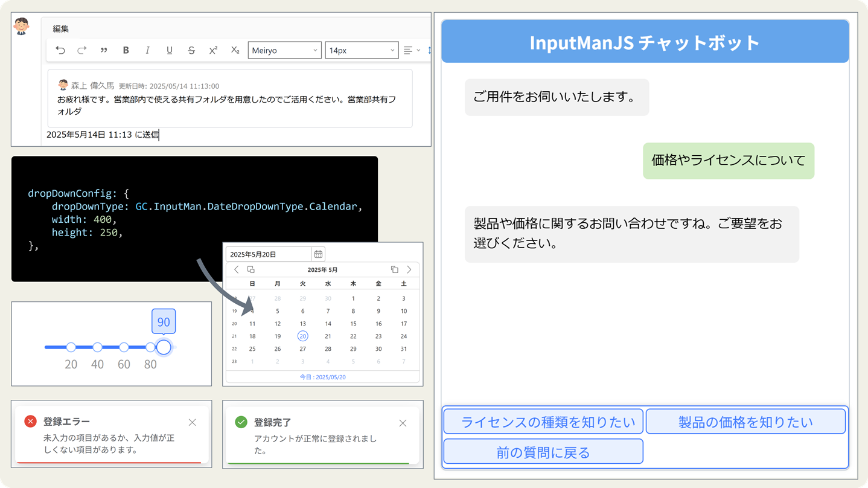This screenshot has height=488, width=868.
Task: Click the bot message 製品や価格に関するお問い合わせですね
Action: click(x=632, y=234)
